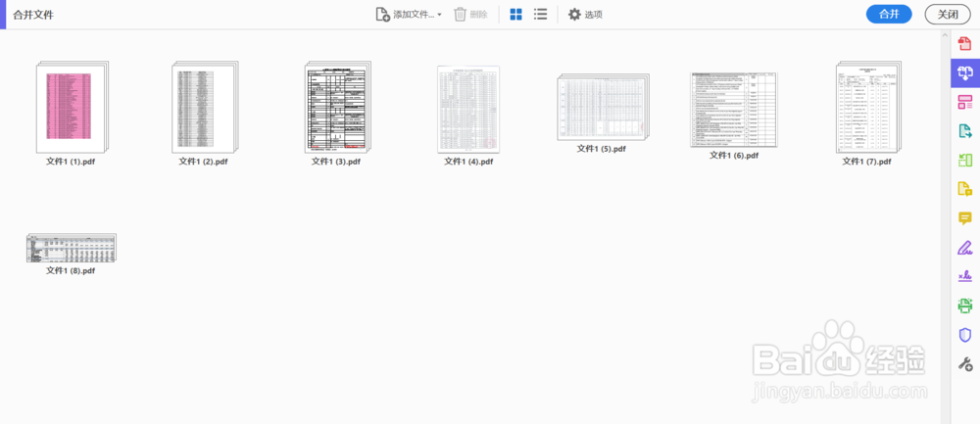Click the 添加文件 add-file icon
This screenshot has height=424, width=980.
click(x=382, y=15)
